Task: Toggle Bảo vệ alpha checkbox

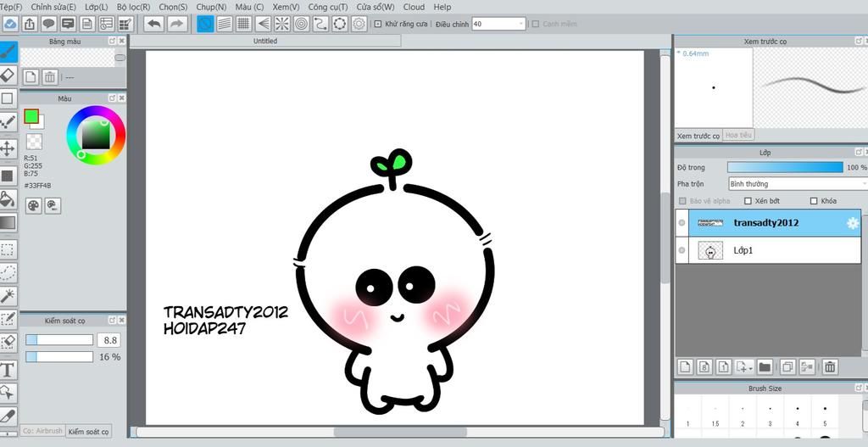Action: coord(682,201)
